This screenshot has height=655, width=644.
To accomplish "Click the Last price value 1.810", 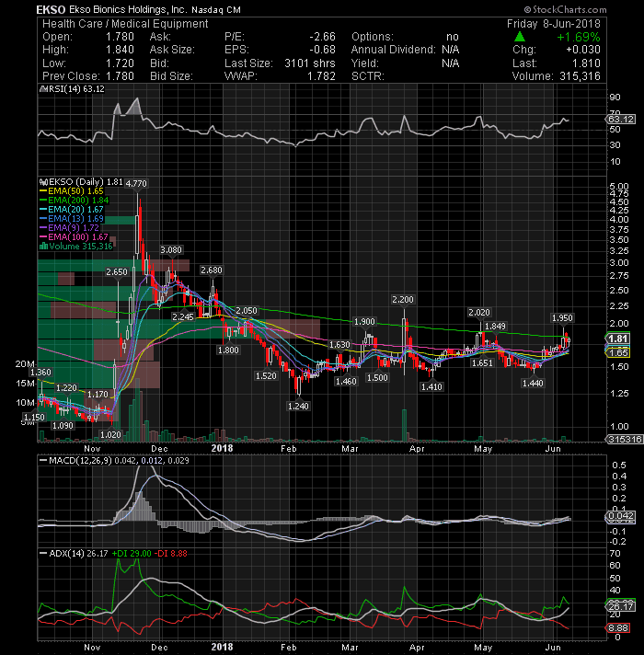I will pyautogui.click(x=586, y=63).
